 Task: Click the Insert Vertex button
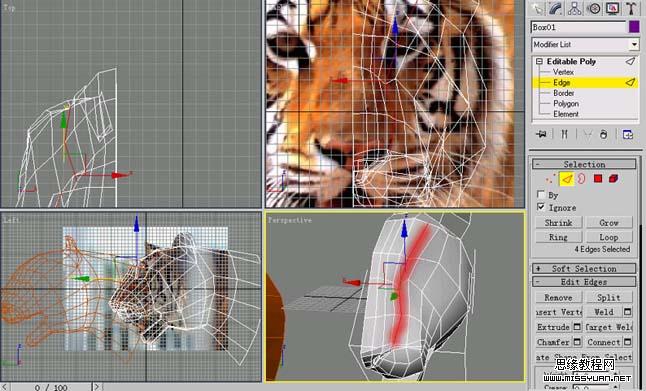[x=559, y=312]
